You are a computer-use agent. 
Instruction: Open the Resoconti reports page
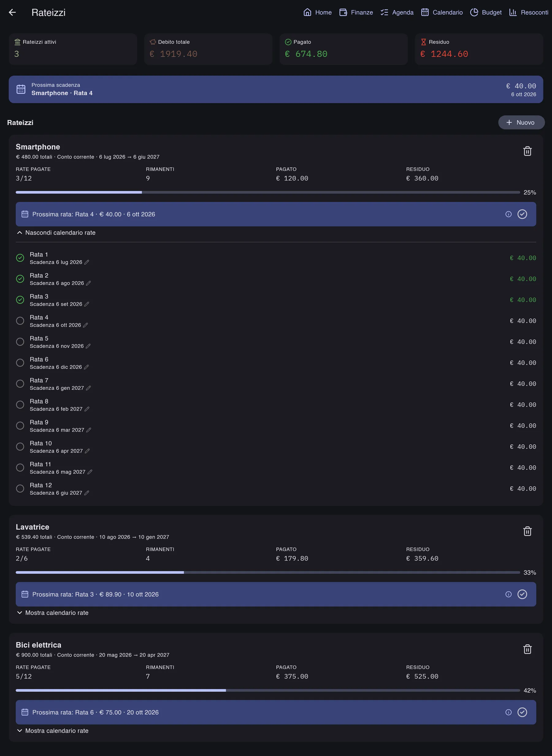[528, 12]
